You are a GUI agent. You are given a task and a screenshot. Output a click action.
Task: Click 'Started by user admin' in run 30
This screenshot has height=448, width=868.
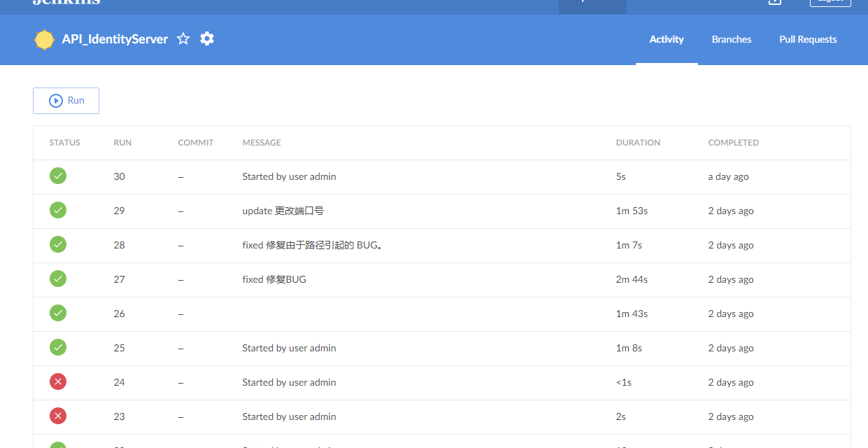pyautogui.click(x=289, y=177)
